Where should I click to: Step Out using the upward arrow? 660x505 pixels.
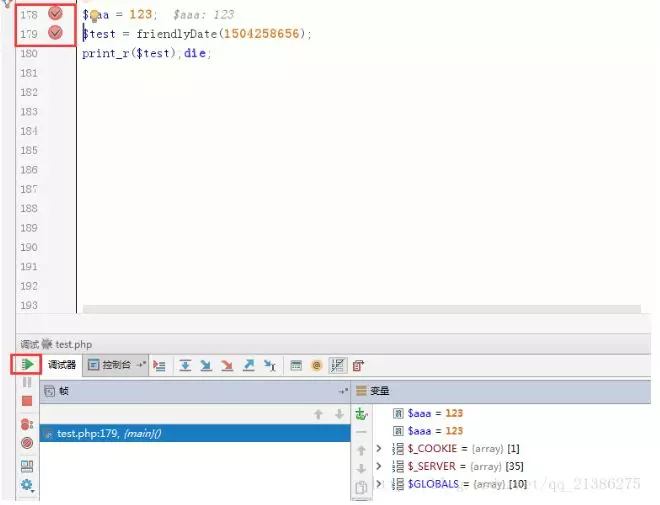point(249,365)
